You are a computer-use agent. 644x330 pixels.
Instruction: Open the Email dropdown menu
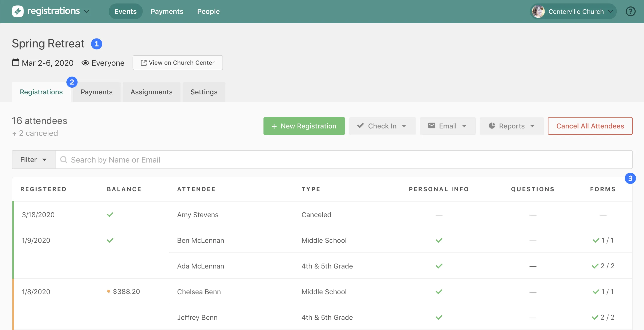(x=447, y=126)
